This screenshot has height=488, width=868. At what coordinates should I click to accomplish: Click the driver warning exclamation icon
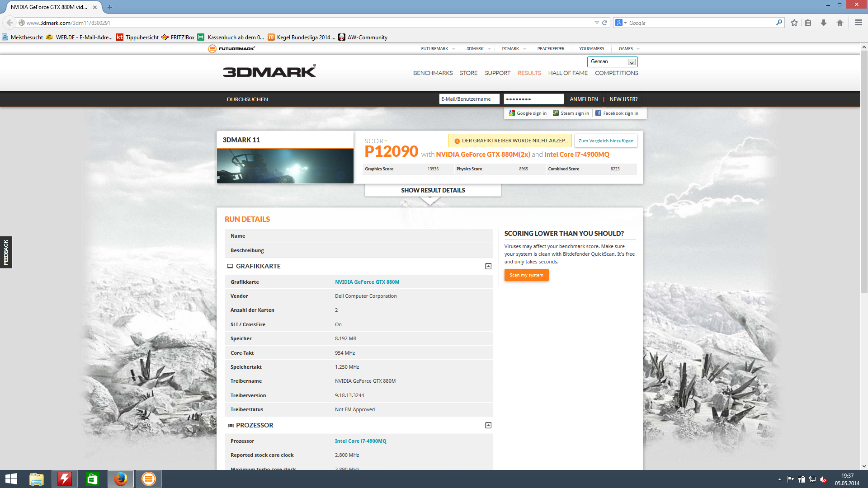click(457, 141)
